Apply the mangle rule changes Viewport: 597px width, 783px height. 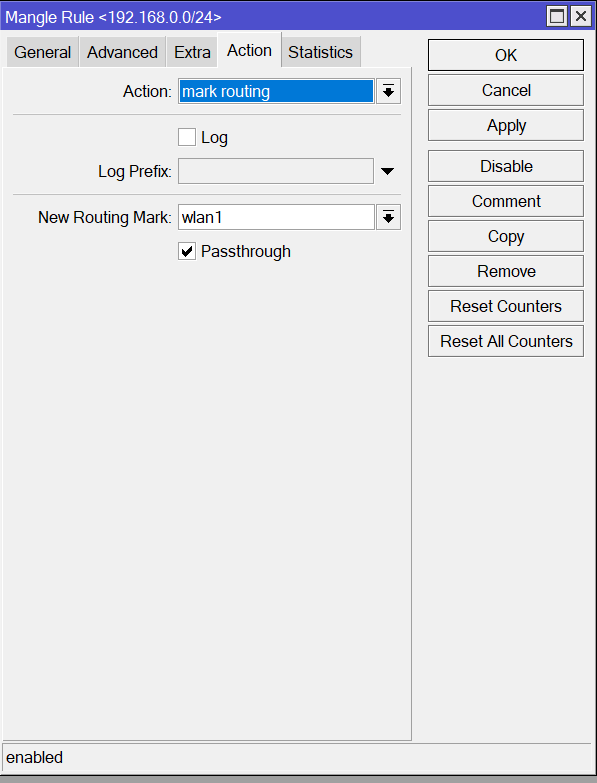pos(506,125)
